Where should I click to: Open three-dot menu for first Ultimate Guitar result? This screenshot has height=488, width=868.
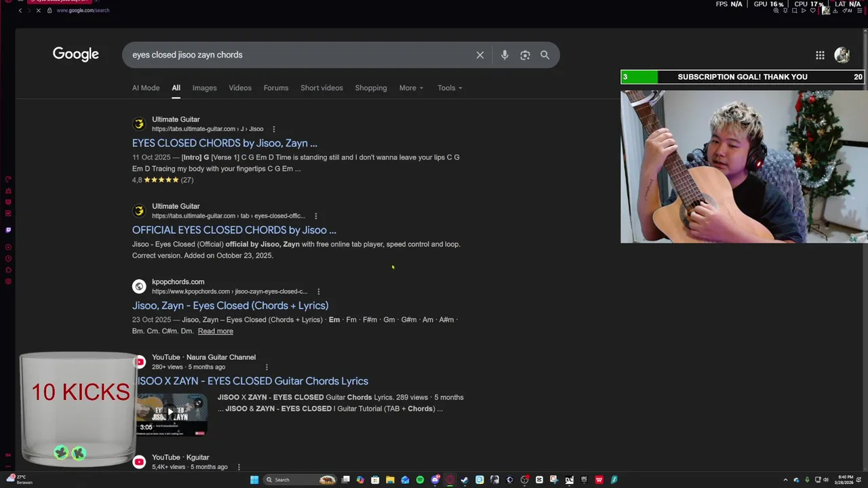click(x=274, y=129)
